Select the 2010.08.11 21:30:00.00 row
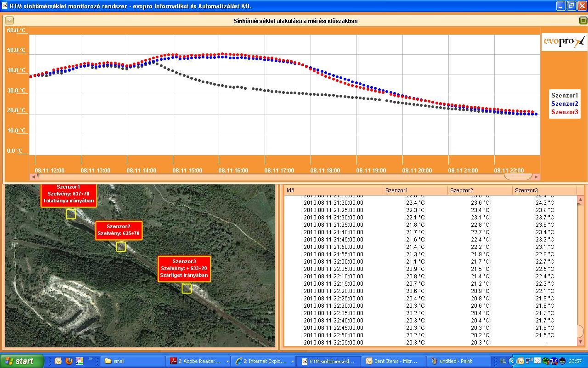 click(x=430, y=218)
